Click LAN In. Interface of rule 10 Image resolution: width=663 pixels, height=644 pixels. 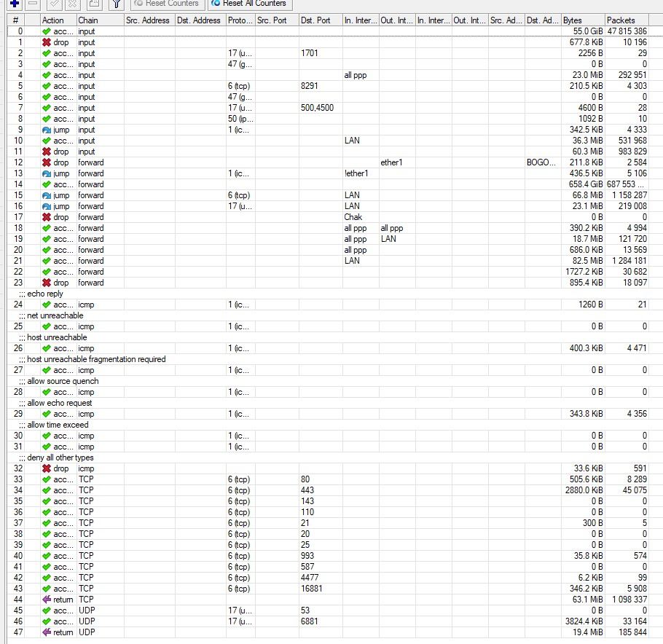[x=352, y=141]
